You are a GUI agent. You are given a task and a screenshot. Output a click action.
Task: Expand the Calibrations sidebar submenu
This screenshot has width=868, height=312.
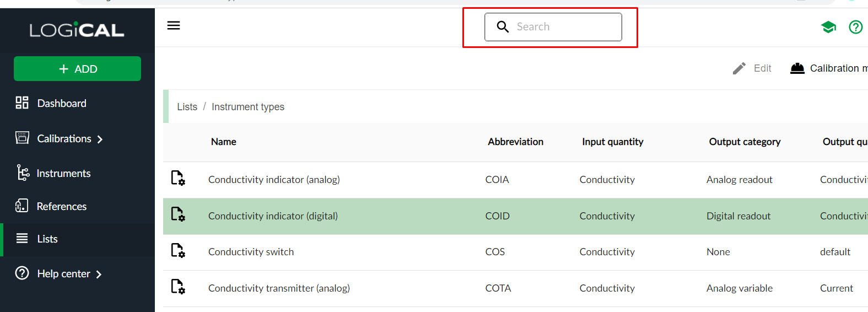[x=100, y=139]
